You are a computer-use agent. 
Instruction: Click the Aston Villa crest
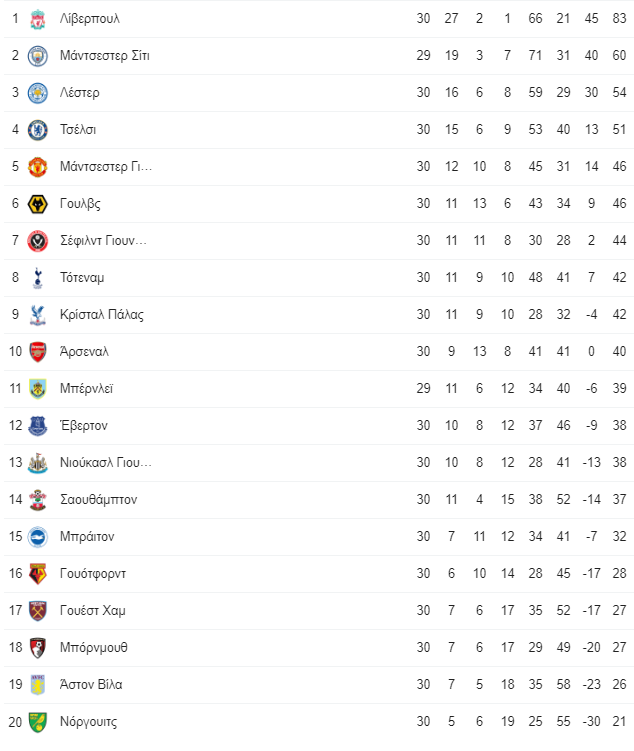[x=37, y=685]
